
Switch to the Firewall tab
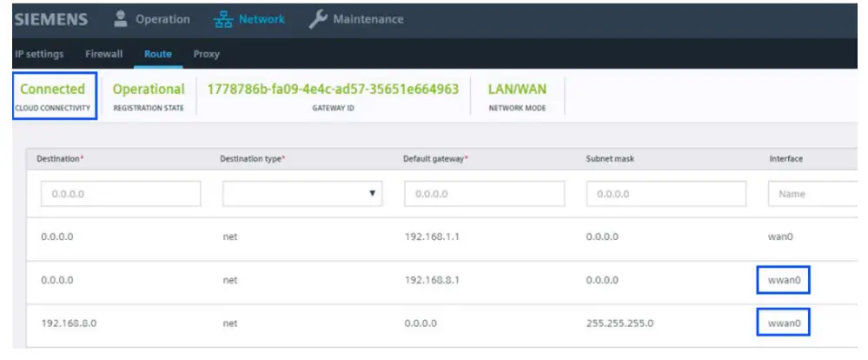pos(103,54)
